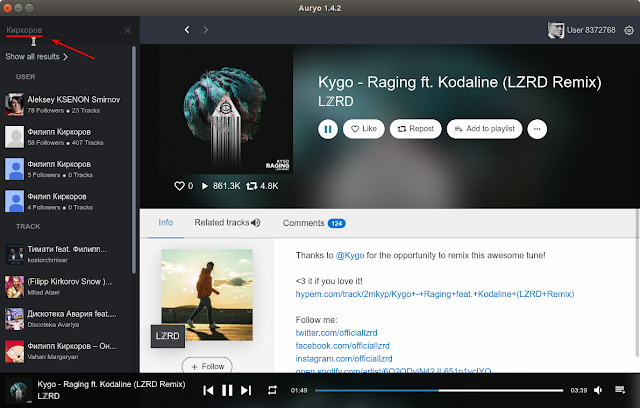This screenshot has height=408, width=640.
Task: Mute volume with speaker icon
Action: pos(598,390)
